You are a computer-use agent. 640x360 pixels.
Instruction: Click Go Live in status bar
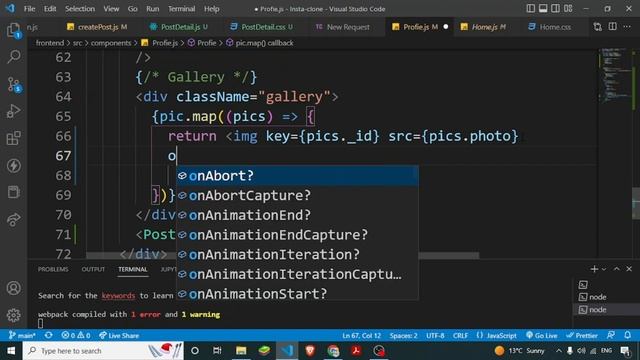click(x=542, y=336)
